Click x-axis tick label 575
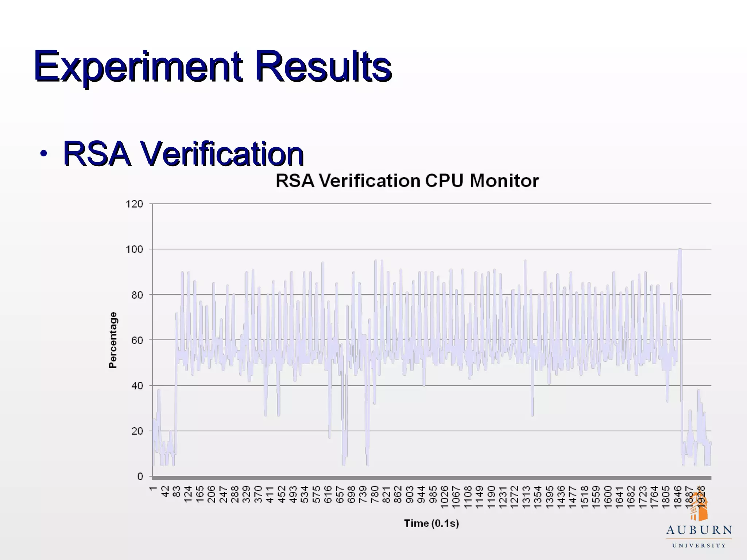 pyautogui.click(x=317, y=494)
